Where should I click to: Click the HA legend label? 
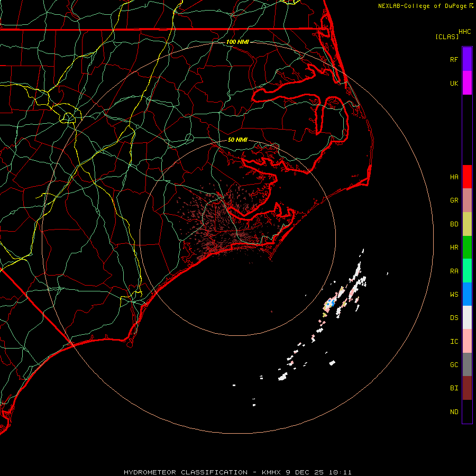[454, 177]
